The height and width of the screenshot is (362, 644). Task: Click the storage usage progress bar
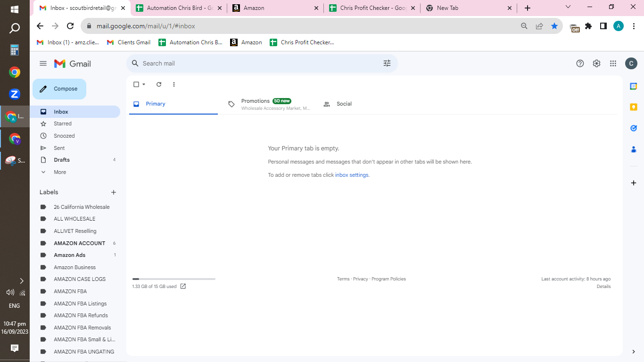(x=173, y=279)
